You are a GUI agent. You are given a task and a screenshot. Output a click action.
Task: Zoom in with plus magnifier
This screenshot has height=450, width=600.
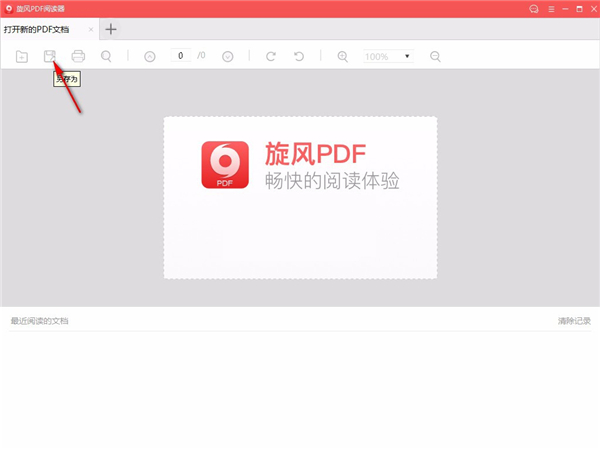(x=342, y=57)
